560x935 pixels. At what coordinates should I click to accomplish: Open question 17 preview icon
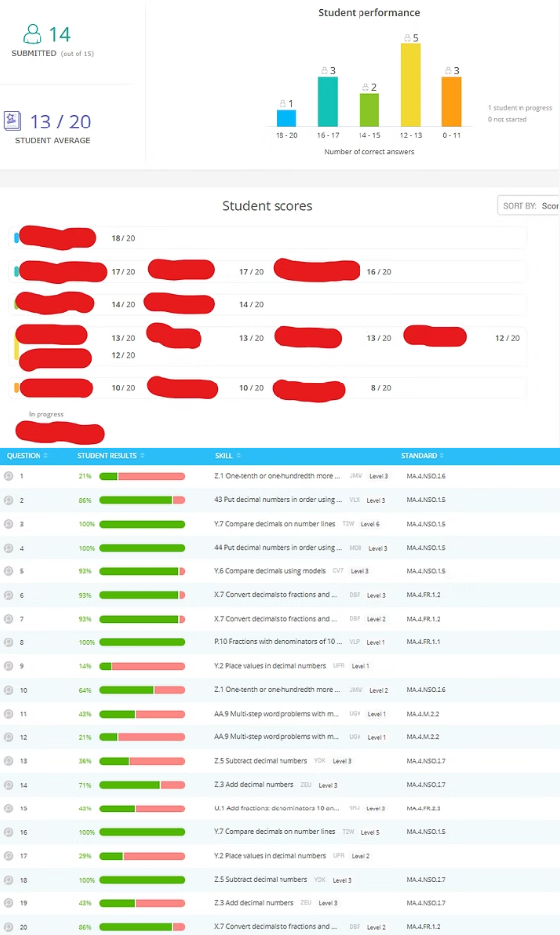(x=8, y=856)
